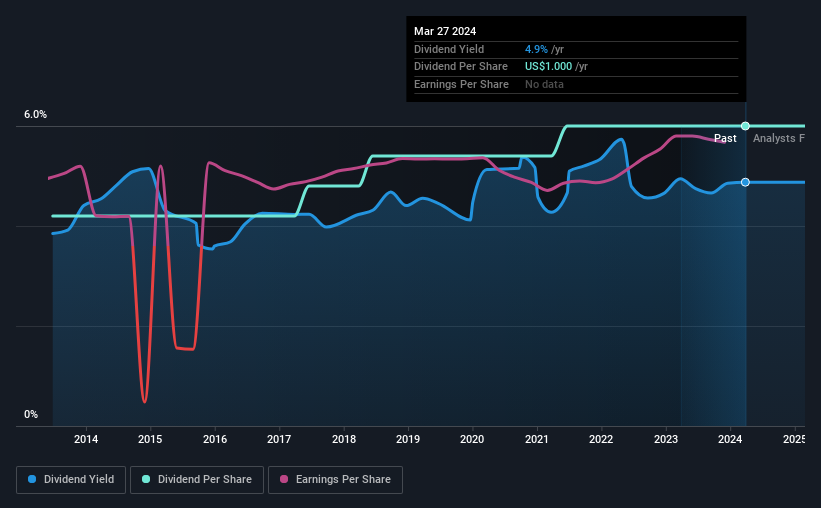821x508 pixels.
Task: Click the blue marker on Dividend Yield line
Action: click(x=745, y=182)
